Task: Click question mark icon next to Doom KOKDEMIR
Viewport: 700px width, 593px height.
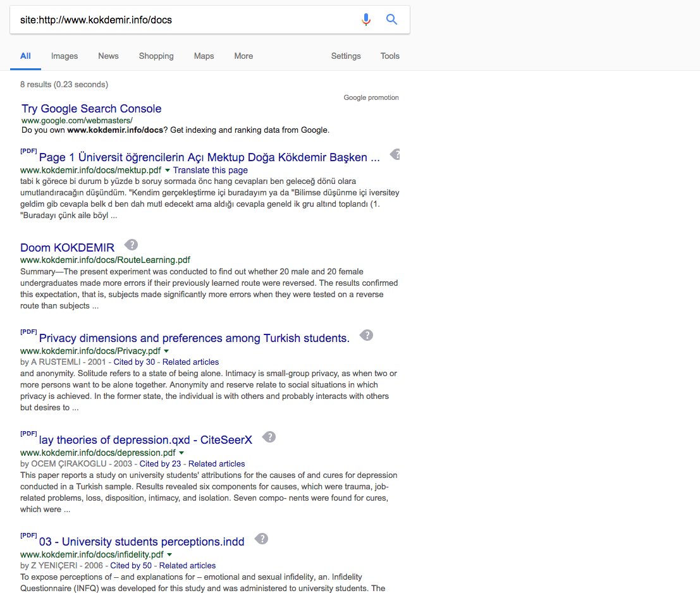Action: [132, 245]
